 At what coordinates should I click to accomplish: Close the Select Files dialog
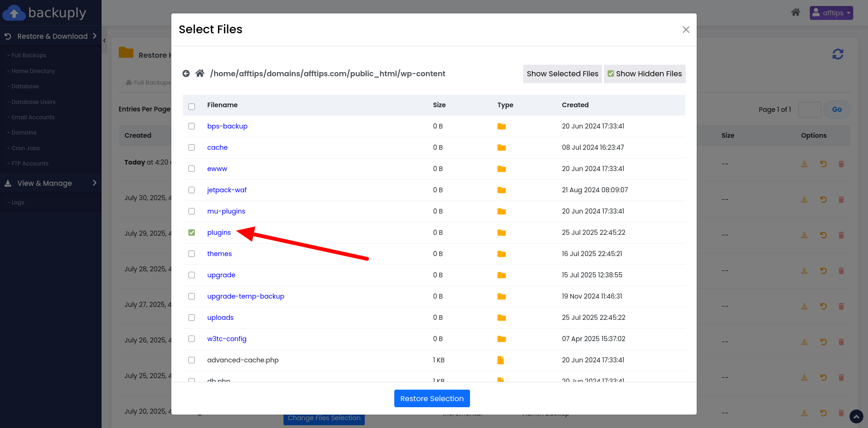tap(686, 30)
